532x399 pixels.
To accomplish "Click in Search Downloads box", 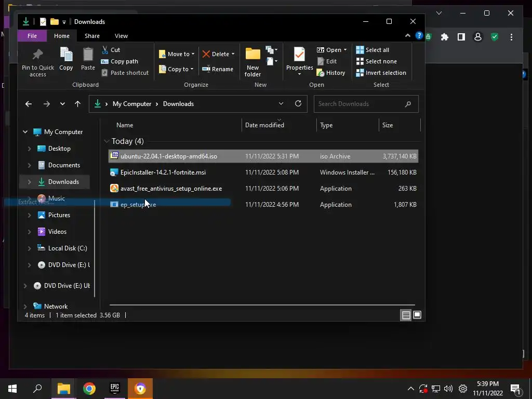I will (366, 104).
